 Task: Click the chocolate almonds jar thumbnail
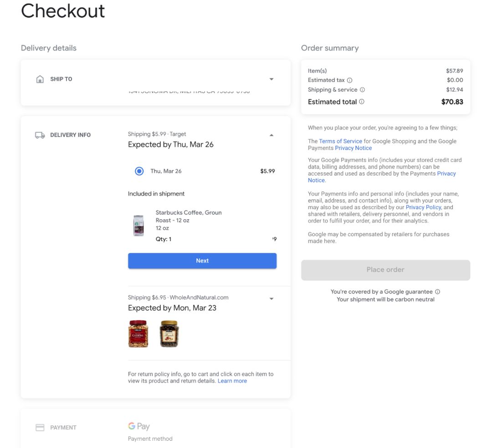pyautogui.click(x=169, y=334)
